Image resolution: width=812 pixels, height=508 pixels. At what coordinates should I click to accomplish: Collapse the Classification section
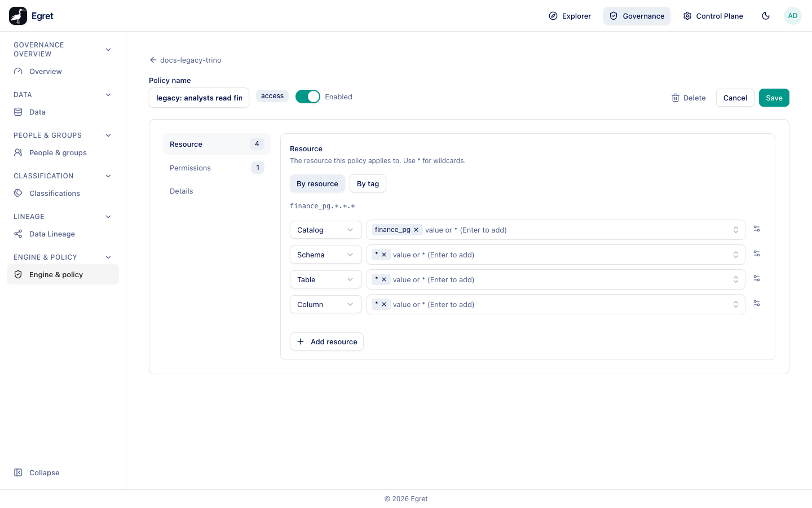tap(108, 176)
